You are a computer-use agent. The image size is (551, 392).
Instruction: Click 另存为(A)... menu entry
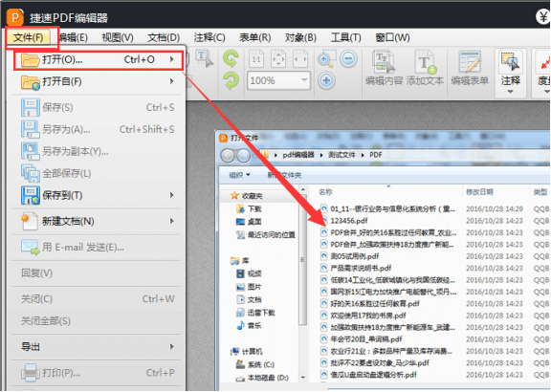coord(98,130)
